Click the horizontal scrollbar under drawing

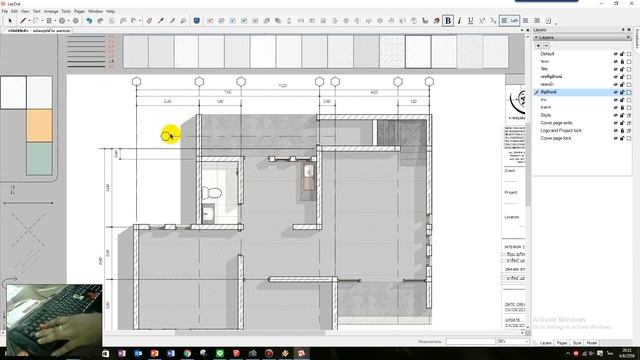(x=250, y=333)
